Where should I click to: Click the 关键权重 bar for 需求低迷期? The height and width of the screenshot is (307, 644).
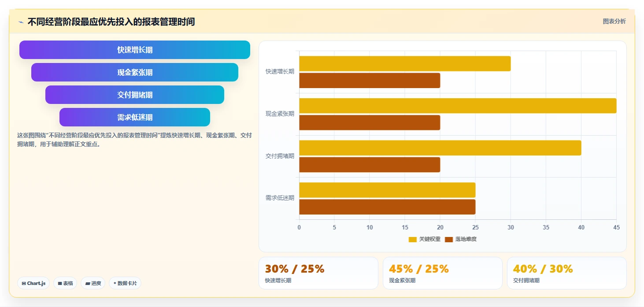point(387,190)
